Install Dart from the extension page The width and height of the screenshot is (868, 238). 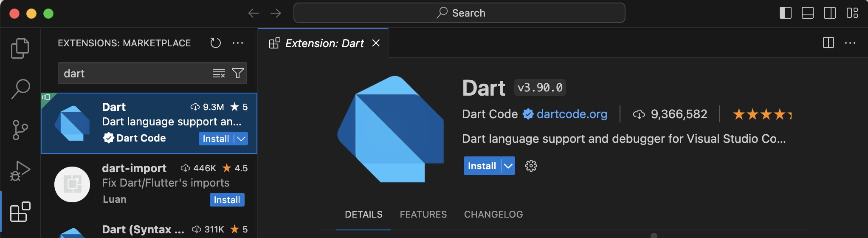click(482, 166)
